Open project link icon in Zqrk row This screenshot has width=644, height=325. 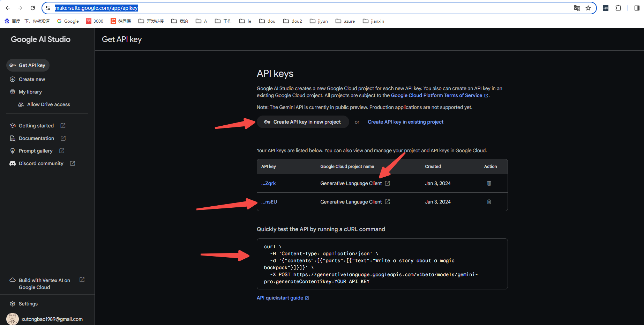click(387, 183)
